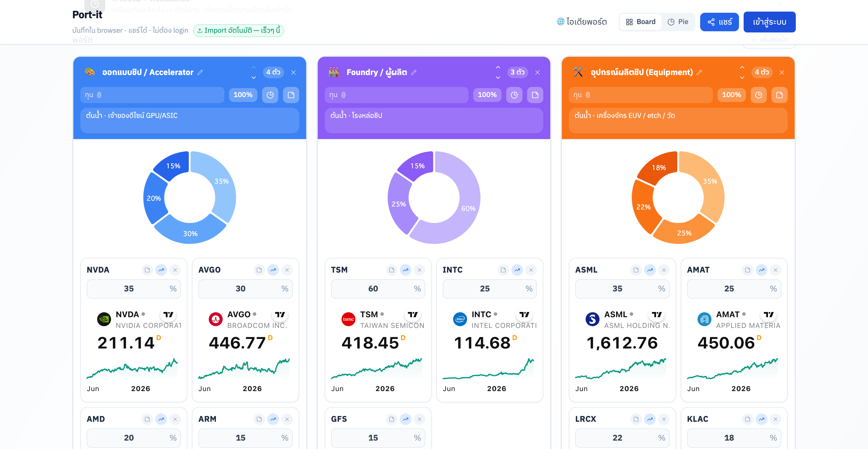Select the 35% slice of Accelerator donut
The height and width of the screenshot is (449, 868).
click(222, 181)
